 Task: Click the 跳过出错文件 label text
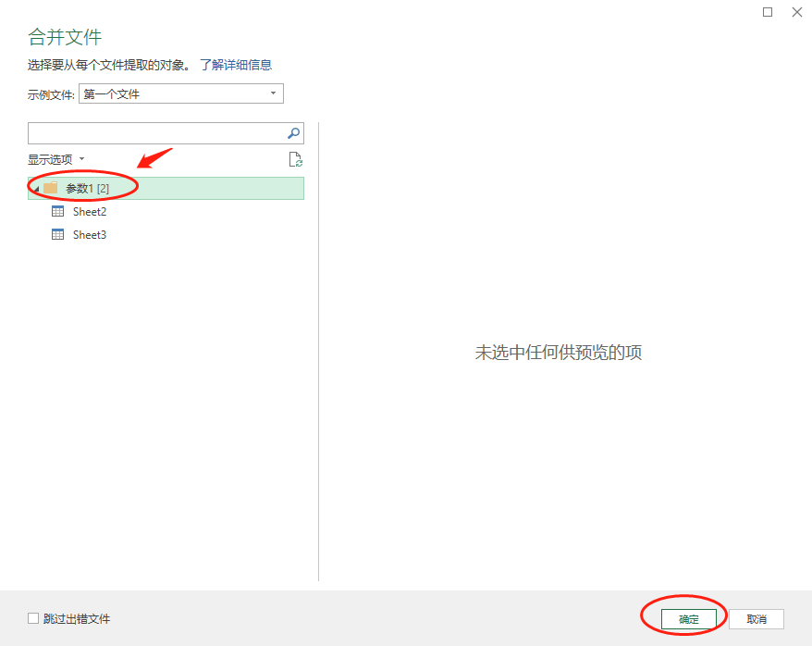point(77,618)
